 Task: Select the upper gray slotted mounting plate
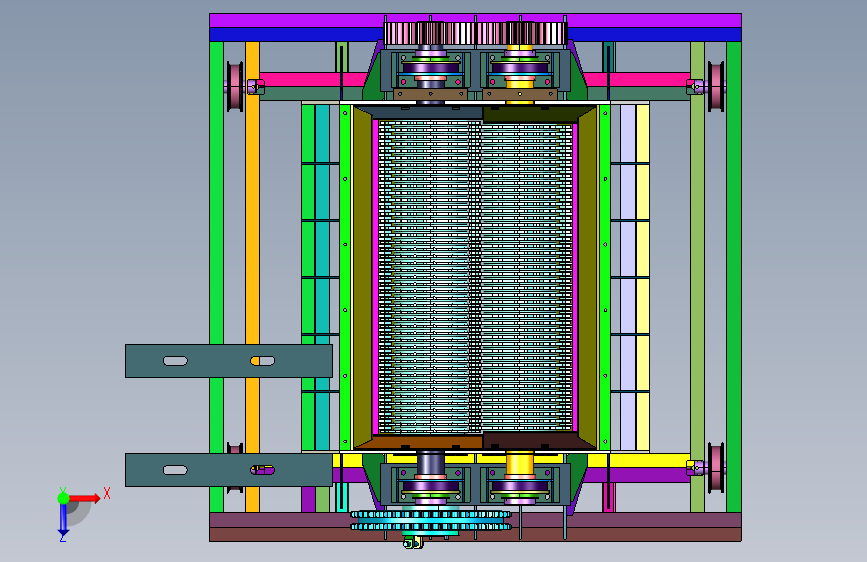229,361
